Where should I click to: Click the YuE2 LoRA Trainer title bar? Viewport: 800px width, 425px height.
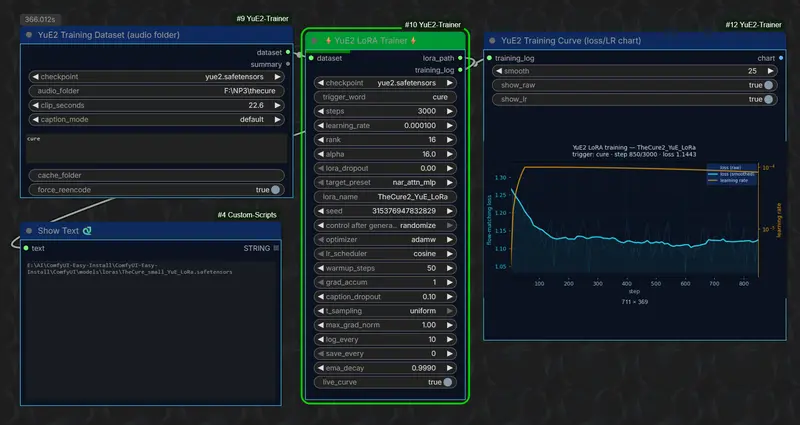pos(385,41)
